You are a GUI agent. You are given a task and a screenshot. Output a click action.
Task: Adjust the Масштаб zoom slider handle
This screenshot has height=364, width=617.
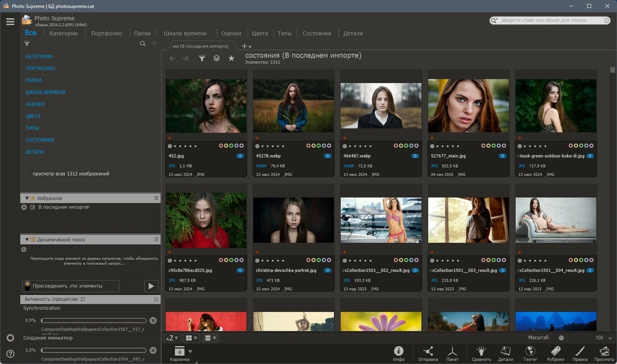(561, 338)
